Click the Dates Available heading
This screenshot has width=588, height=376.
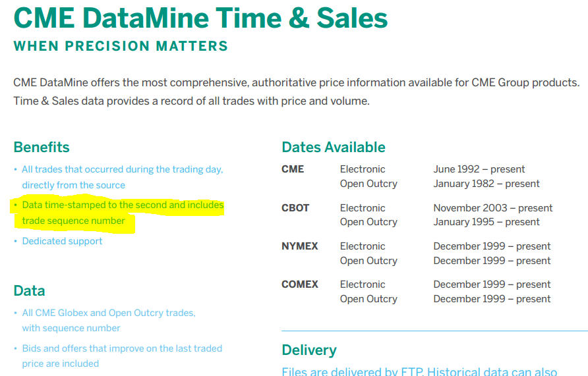coord(334,148)
